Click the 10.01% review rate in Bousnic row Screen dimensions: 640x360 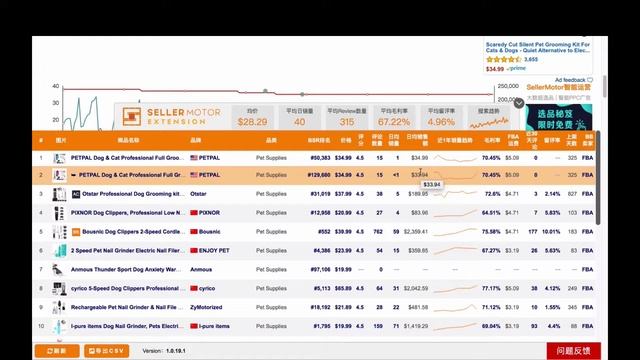tap(551, 232)
